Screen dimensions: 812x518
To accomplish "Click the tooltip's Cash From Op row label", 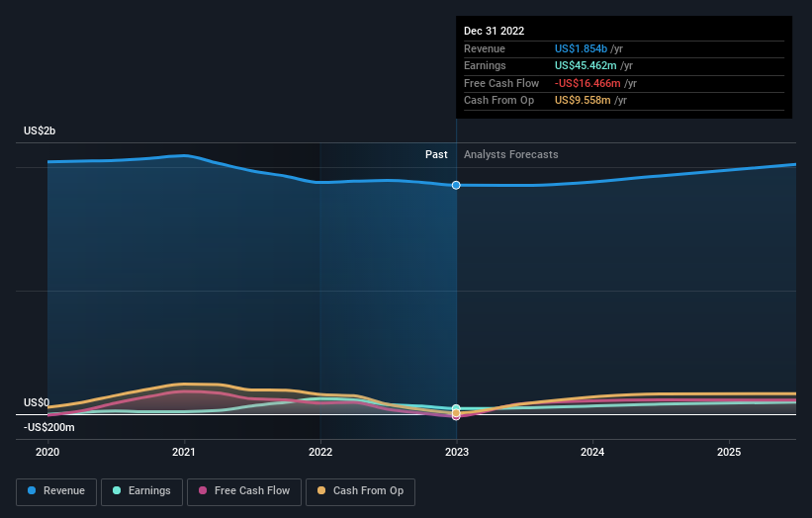I will 498,101.
